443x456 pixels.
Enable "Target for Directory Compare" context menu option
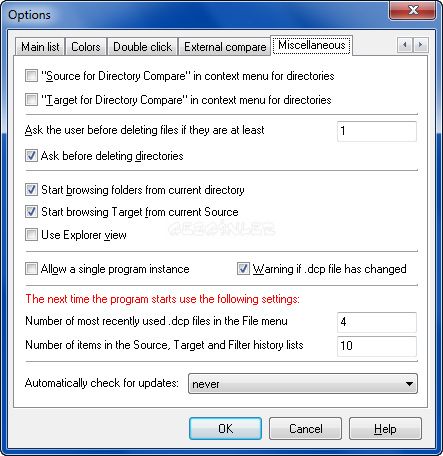(x=31, y=100)
